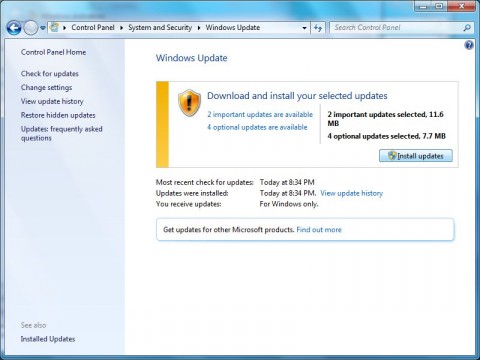Click the Windows Update page heading
Image resolution: width=480 pixels, height=360 pixels.
(x=192, y=58)
